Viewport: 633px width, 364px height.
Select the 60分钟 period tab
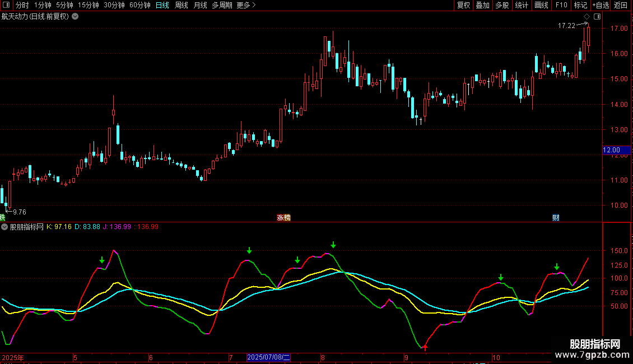(139, 5)
